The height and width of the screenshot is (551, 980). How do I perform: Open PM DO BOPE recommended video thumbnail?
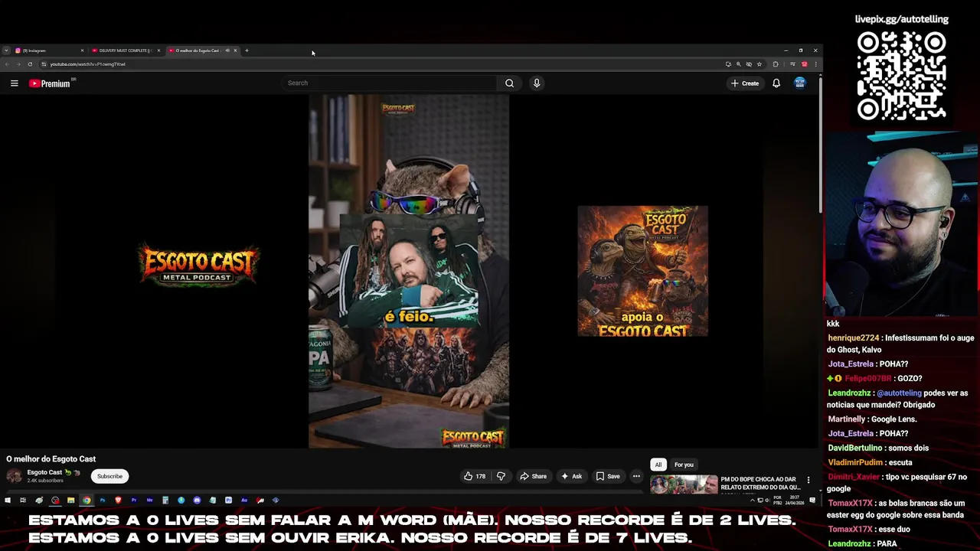pyautogui.click(x=684, y=484)
